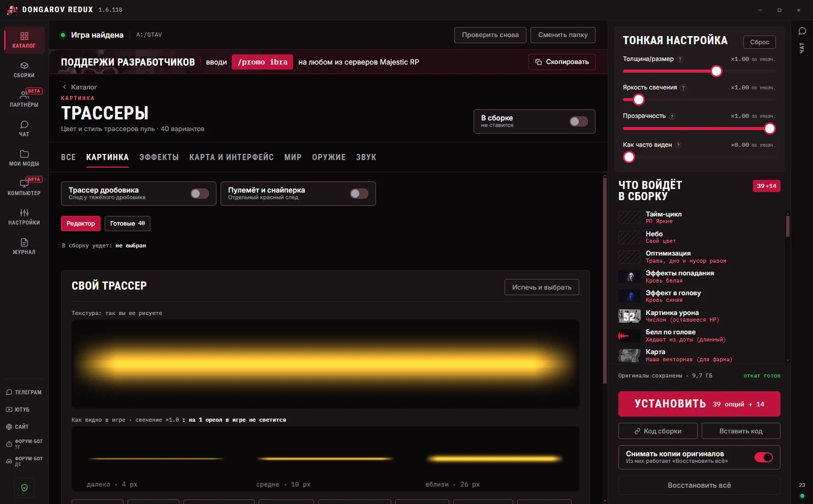Image resolution: width=813 pixels, height=504 pixels.
Task: Disable Снимать копии оригиналов switch
Action: (764, 457)
